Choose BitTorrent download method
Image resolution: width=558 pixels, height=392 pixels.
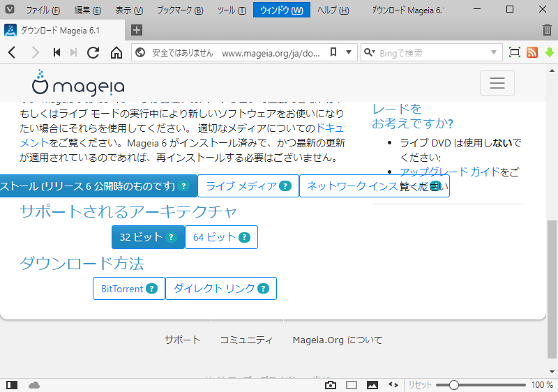tap(129, 289)
